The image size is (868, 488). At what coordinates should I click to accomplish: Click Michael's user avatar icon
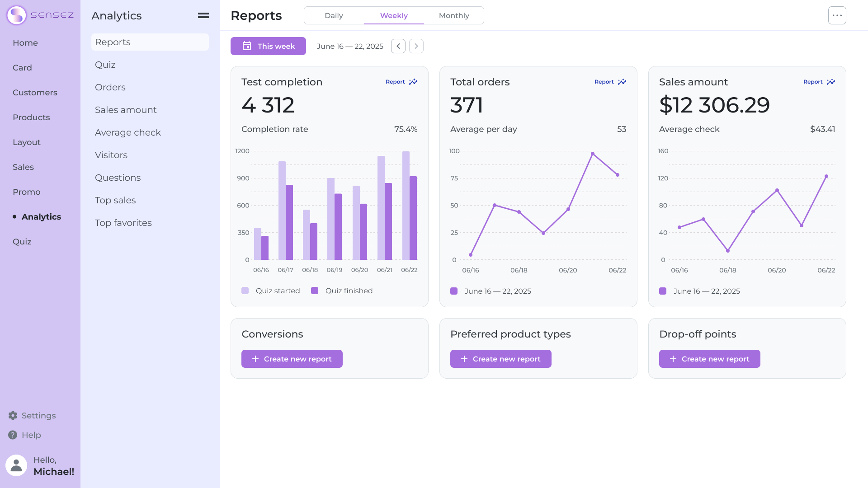pos(16,465)
